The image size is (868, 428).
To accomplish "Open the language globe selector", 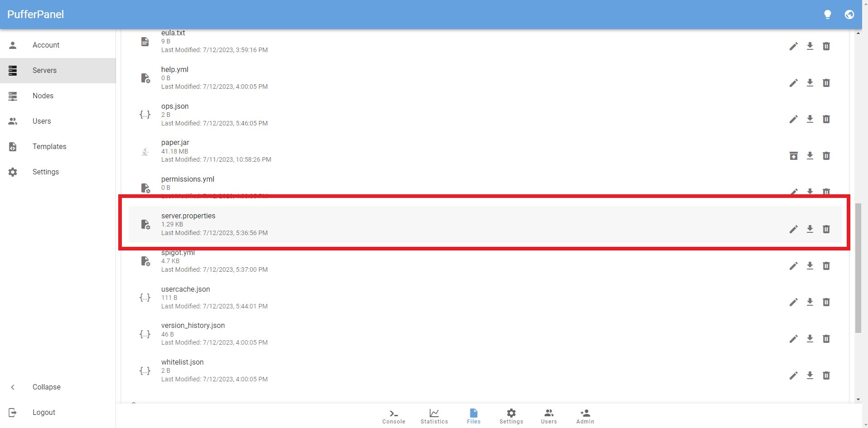I will [x=849, y=14].
